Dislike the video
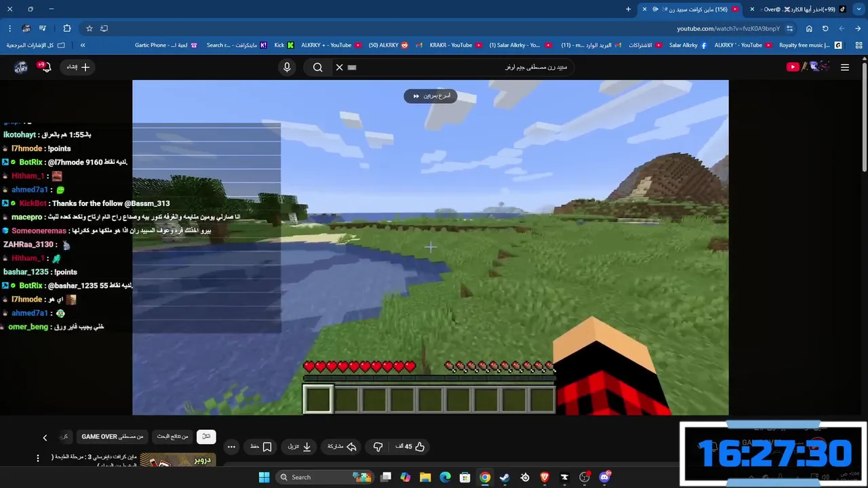This screenshot has width=868, height=488. click(x=378, y=447)
